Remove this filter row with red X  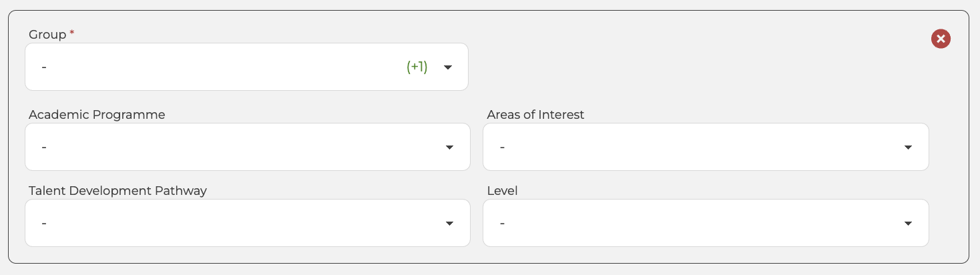click(x=941, y=39)
